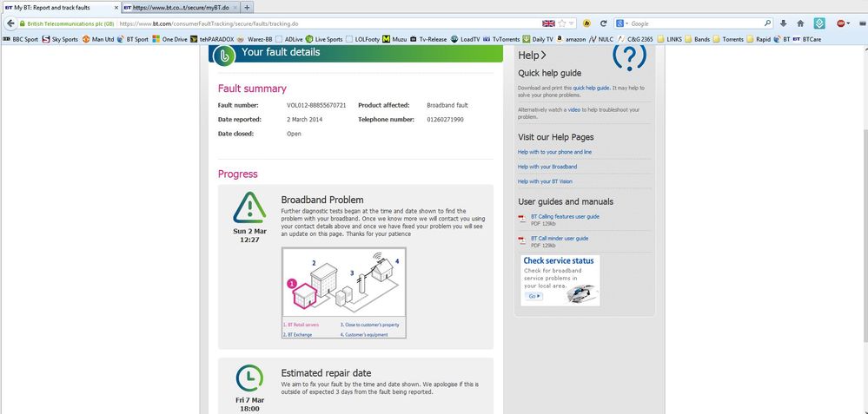Click the yellow 'h' toolbar icon
Image resolution: width=868 pixels, height=414 pixels.
[586, 23]
